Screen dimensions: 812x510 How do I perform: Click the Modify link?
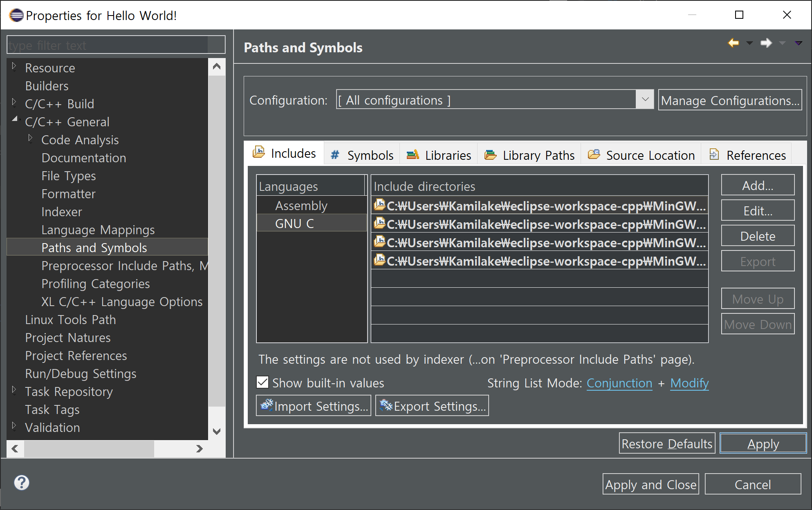689,383
